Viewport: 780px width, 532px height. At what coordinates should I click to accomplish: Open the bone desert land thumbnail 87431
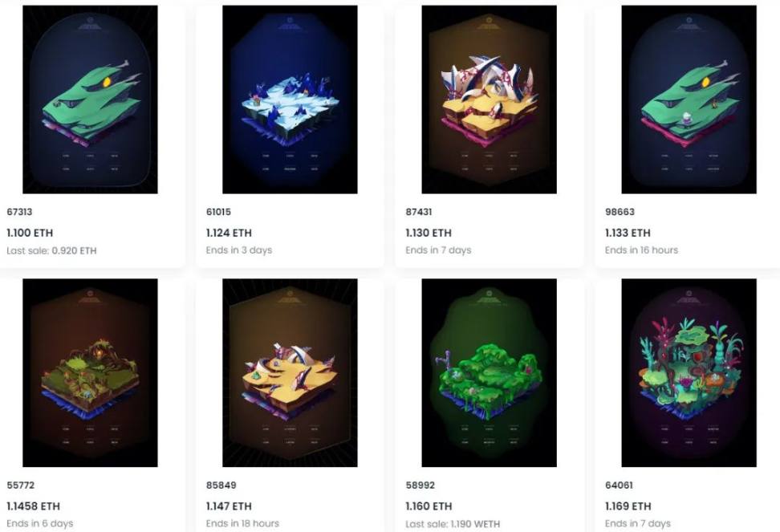click(x=489, y=99)
